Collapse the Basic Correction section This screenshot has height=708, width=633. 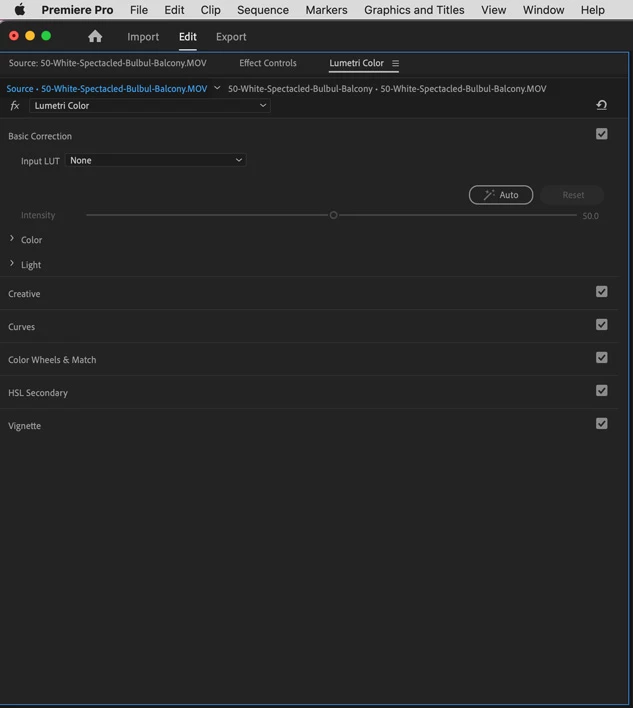[x=40, y=136]
